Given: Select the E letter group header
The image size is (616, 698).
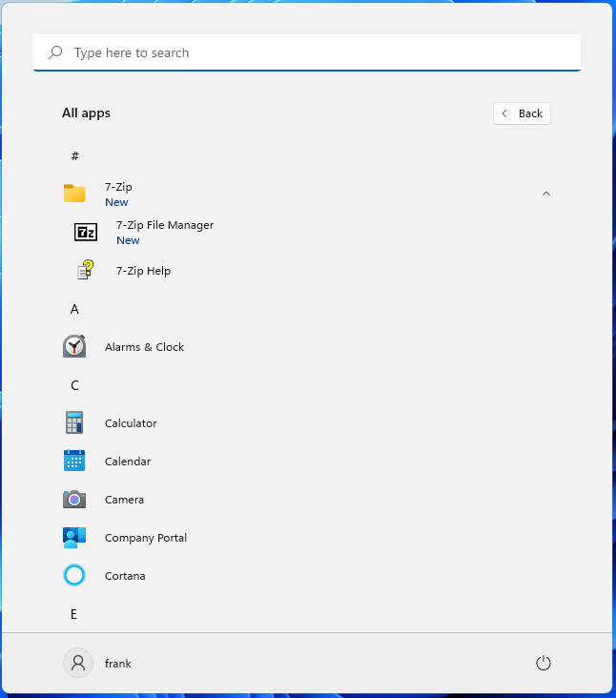Looking at the screenshot, I should coord(73,614).
